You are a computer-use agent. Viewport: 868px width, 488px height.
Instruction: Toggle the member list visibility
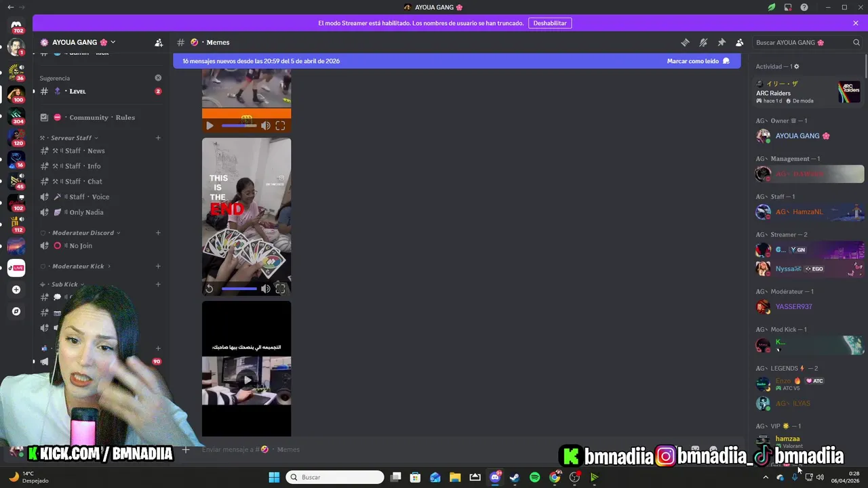[x=740, y=42]
